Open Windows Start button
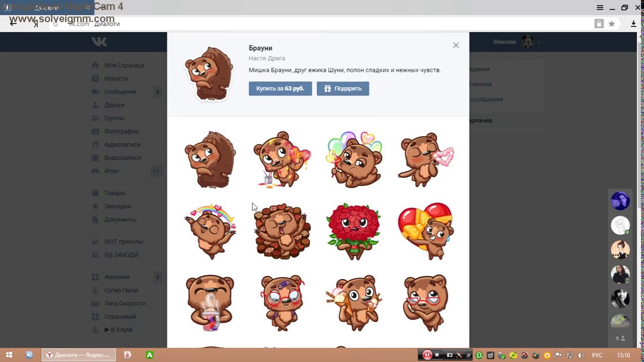This screenshot has height=362, width=644. tap(9, 355)
